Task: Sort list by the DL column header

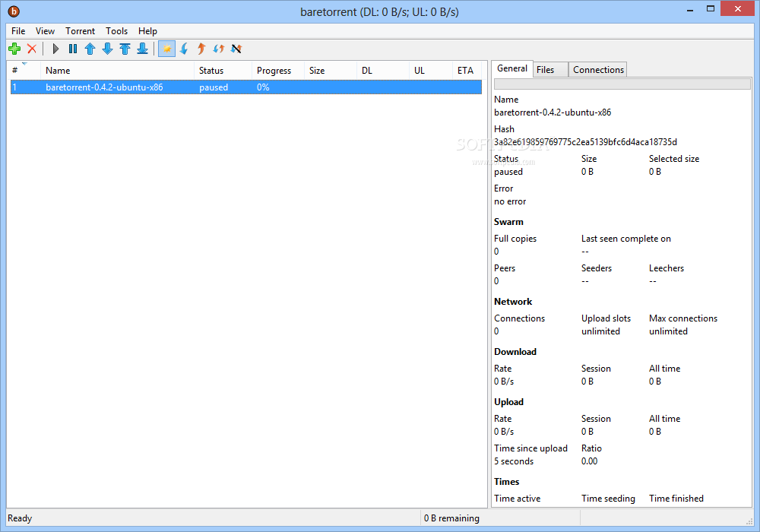Action: [383, 70]
